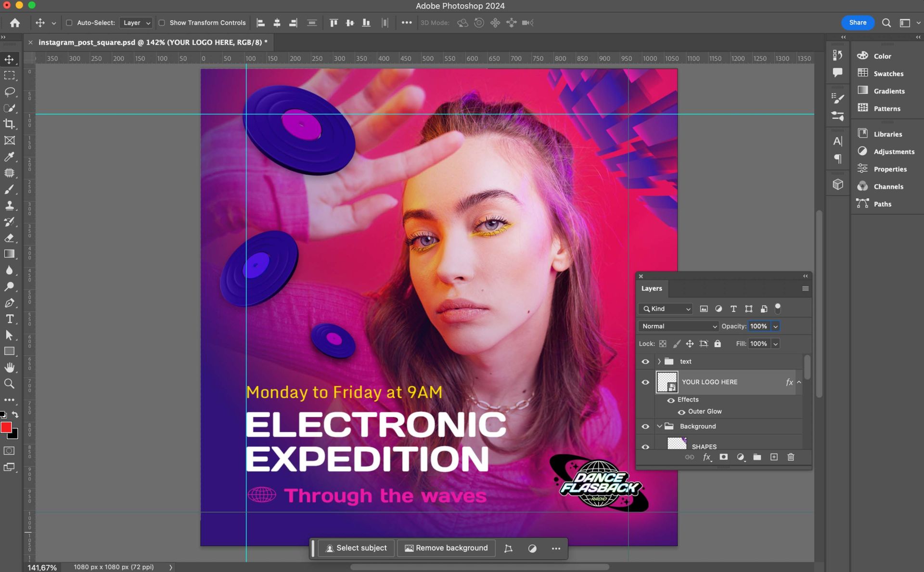Click the Remove background button
Image resolution: width=924 pixels, height=572 pixels.
(446, 548)
